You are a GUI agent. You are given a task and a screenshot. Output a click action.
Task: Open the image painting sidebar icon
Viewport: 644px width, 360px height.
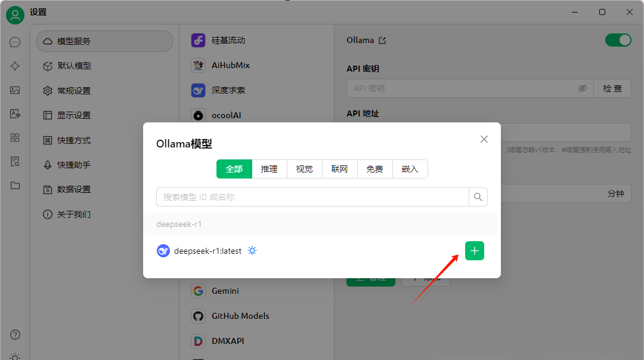15,90
